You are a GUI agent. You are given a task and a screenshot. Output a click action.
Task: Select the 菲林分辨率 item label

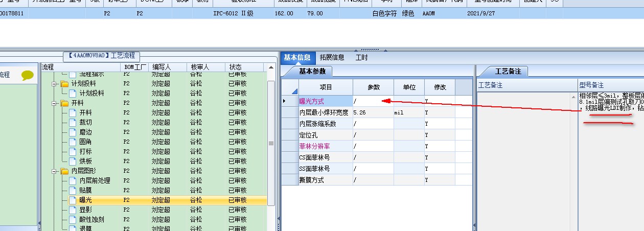click(x=314, y=146)
